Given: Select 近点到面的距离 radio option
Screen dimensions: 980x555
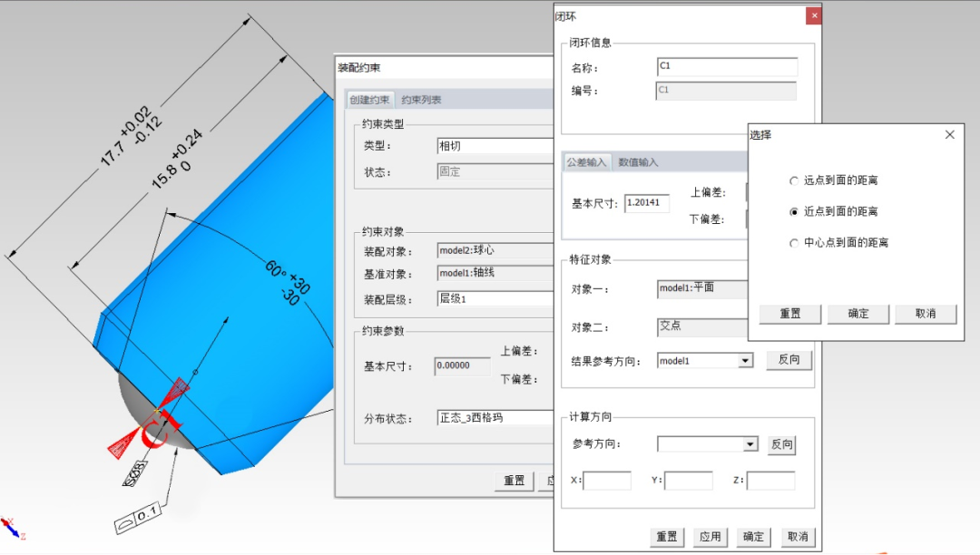Looking at the screenshot, I should 795,211.
